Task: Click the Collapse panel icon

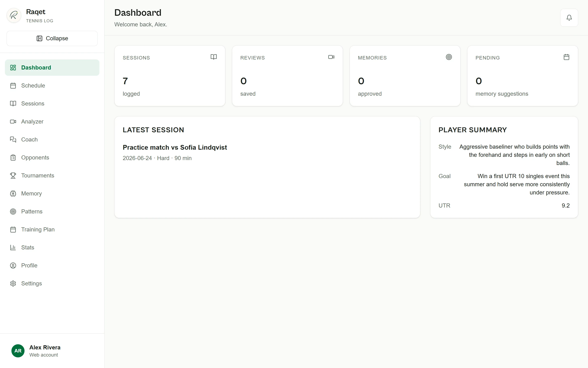Action: [x=39, y=38]
